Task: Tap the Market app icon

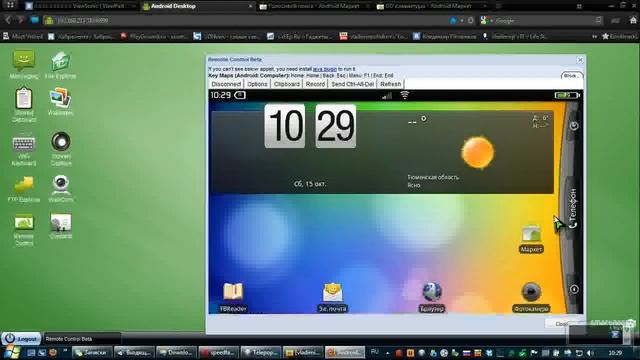Action: coord(531,239)
